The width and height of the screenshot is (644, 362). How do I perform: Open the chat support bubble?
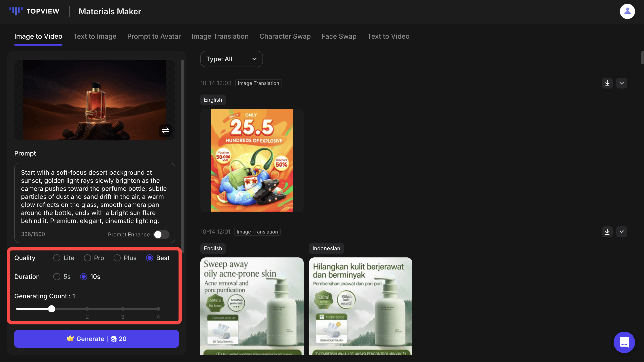624,342
